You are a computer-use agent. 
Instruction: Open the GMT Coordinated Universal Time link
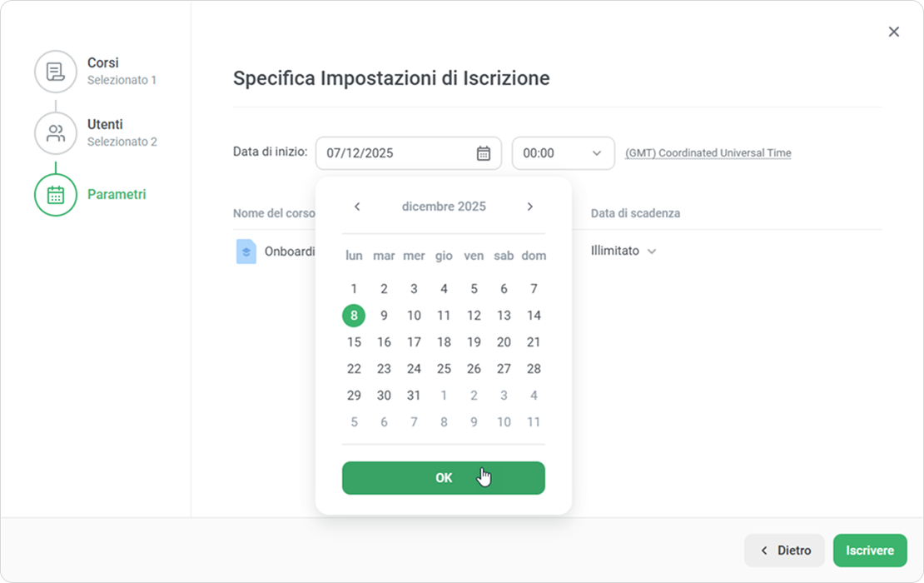708,153
